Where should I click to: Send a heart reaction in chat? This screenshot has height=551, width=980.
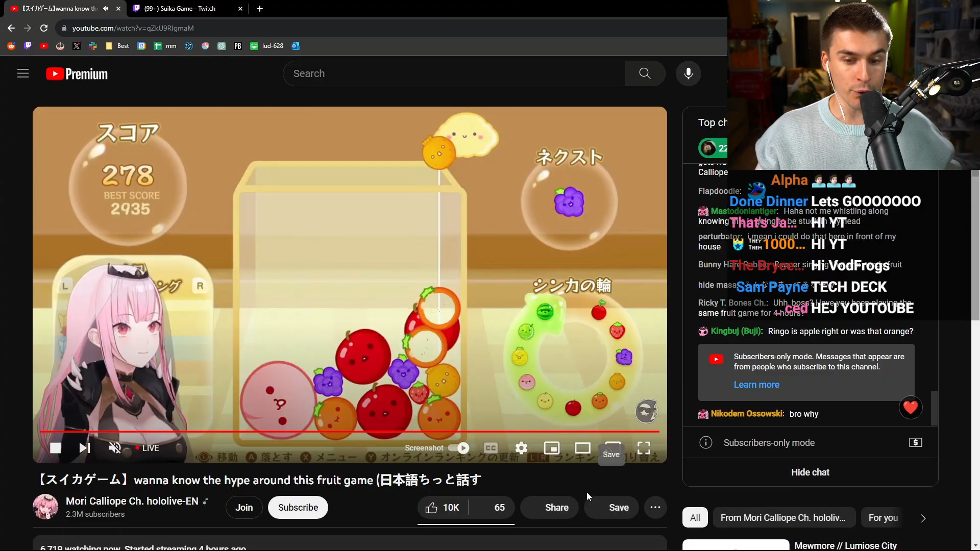[x=911, y=407]
